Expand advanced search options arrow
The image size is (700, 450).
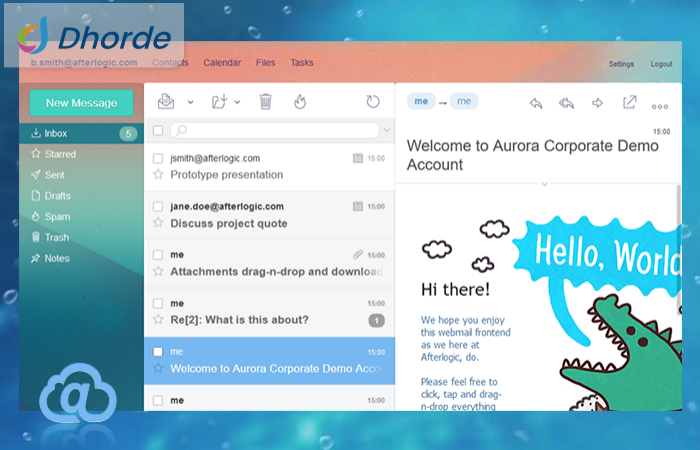(x=387, y=130)
